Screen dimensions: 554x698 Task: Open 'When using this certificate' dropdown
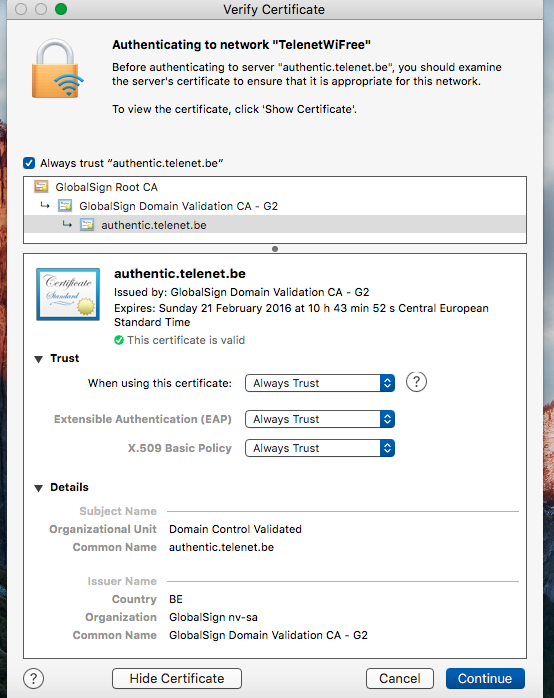320,383
